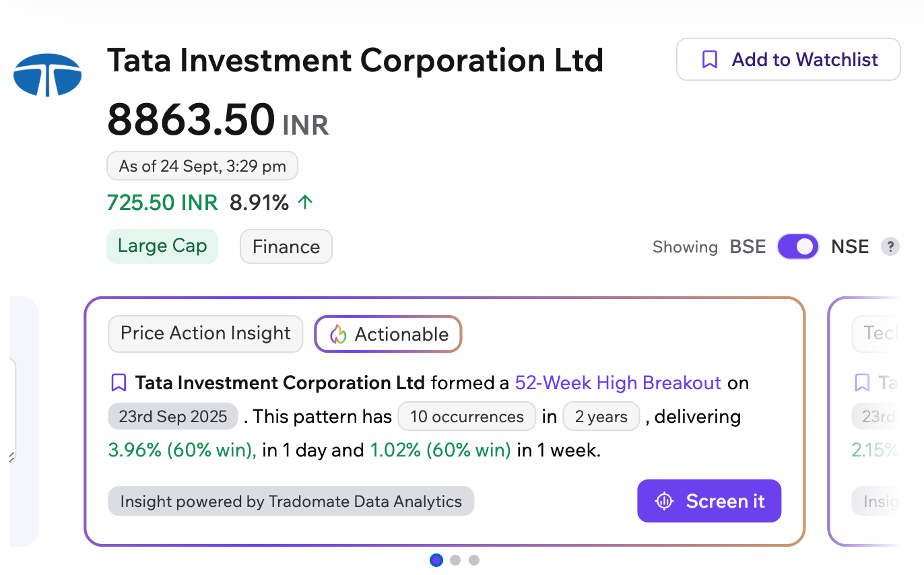Viewport: 924px width, 575px height.
Task: Select the BSE exchange label
Action: tap(748, 246)
